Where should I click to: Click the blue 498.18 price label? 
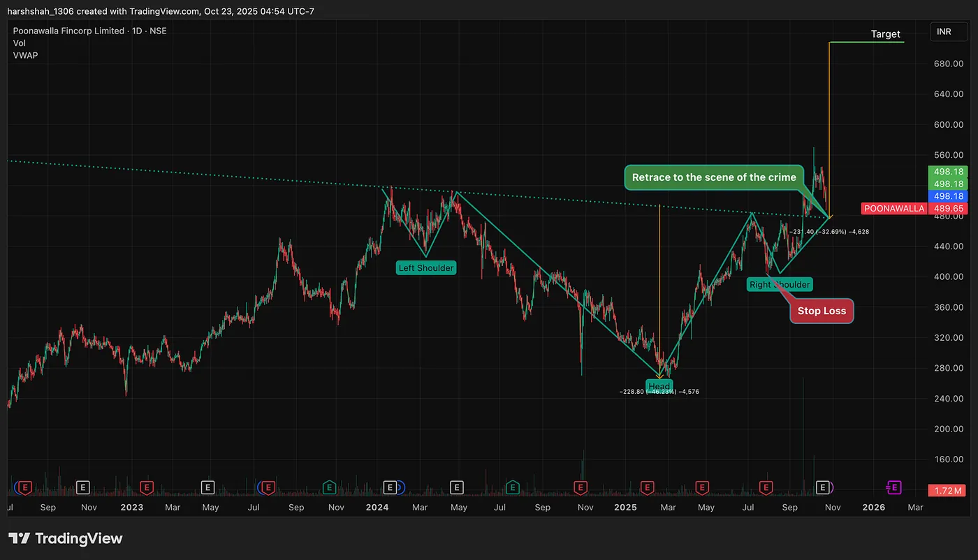click(x=947, y=196)
